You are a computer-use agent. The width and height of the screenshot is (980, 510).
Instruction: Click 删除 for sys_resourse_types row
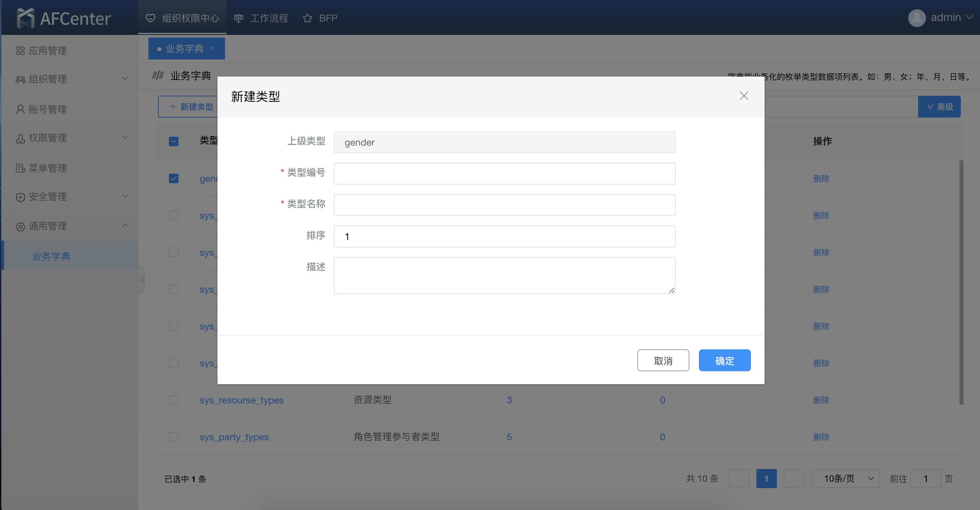(x=821, y=400)
